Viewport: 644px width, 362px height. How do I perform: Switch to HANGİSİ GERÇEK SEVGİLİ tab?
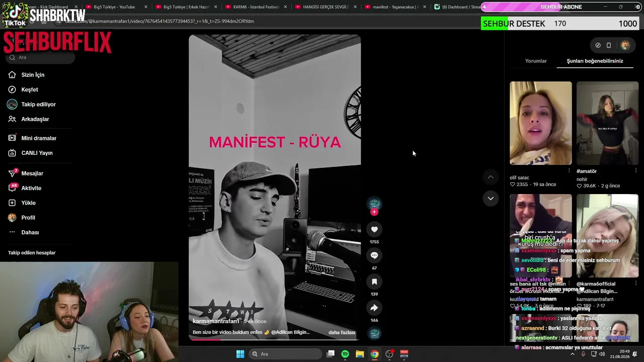tap(326, 7)
